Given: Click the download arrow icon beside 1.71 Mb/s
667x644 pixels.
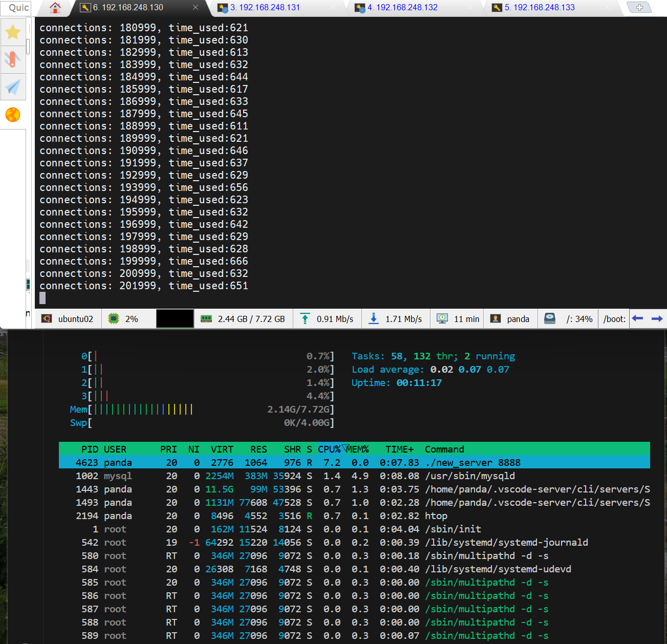Looking at the screenshot, I should tap(374, 318).
